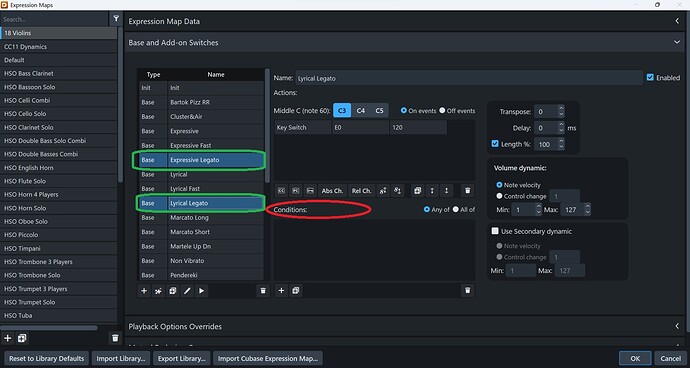Screen dimensions: 690x368
Task: Add a new condition with plus icon
Action: tap(282, 291)
